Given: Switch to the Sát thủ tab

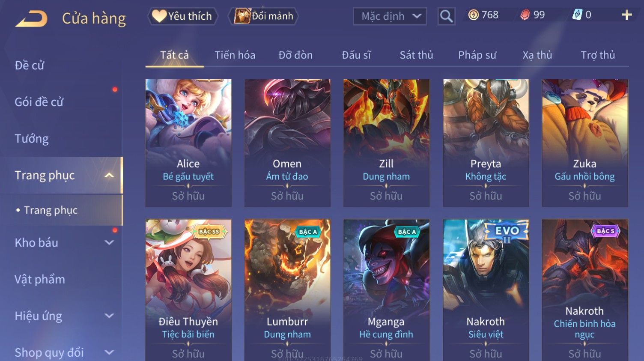Looking at the screenshot, I should click(x=416, y=55).
